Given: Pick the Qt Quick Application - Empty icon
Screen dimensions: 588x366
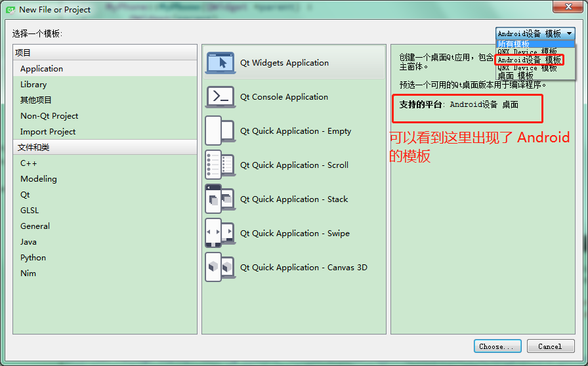Looking at the screenshot, I should coord(220,131).
